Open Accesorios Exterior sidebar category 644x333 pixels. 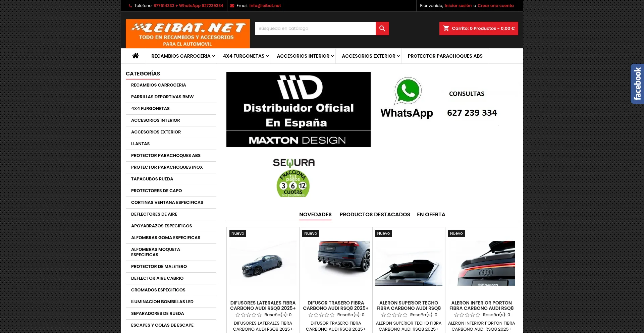156,132
